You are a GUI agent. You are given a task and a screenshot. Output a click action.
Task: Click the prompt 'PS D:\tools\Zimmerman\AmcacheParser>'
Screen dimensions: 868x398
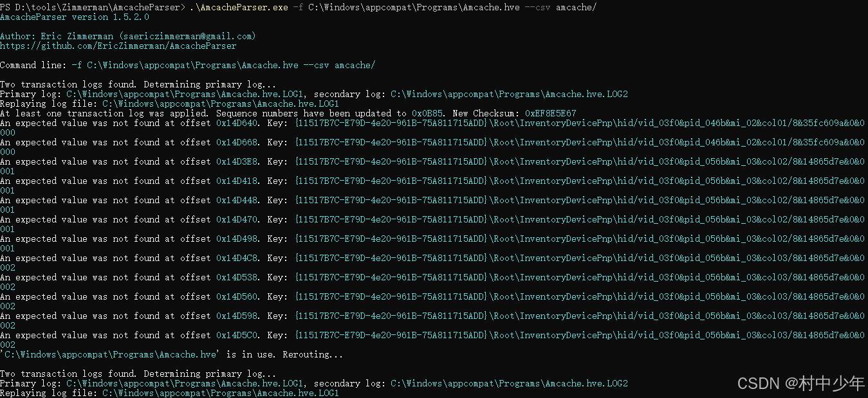[93, 8]
